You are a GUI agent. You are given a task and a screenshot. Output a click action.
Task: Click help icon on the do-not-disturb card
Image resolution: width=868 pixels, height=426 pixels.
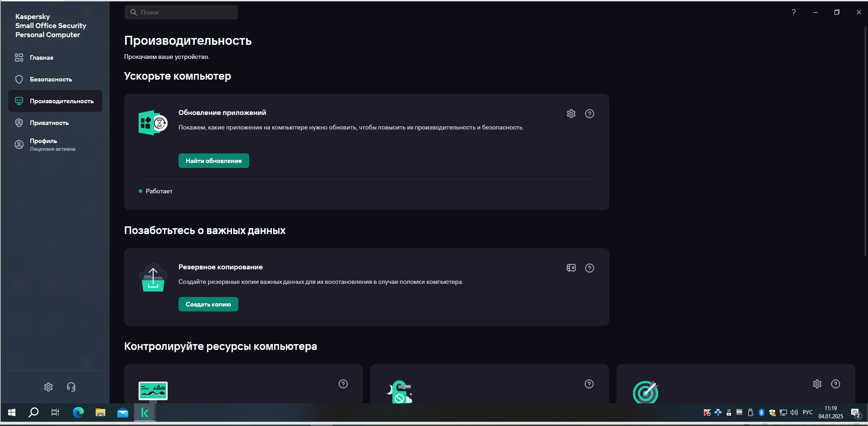(589, 384)
